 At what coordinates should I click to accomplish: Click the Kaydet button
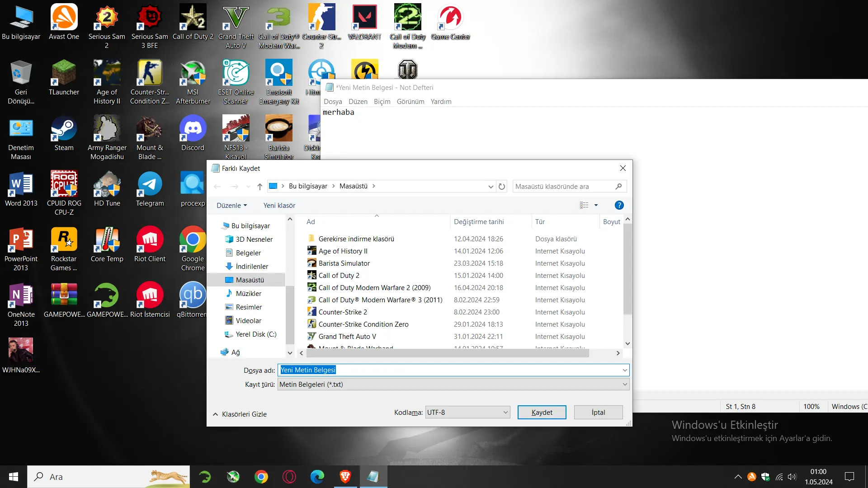(x=542, y=412)
